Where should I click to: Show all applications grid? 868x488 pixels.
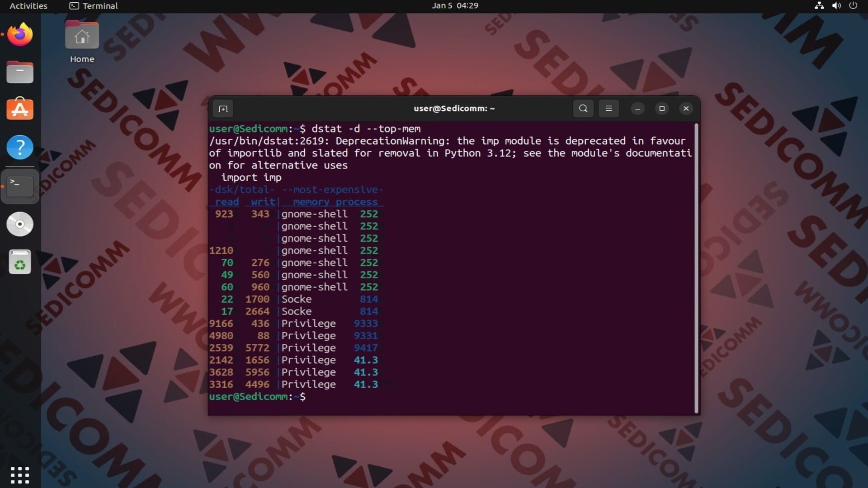point(20,475)
